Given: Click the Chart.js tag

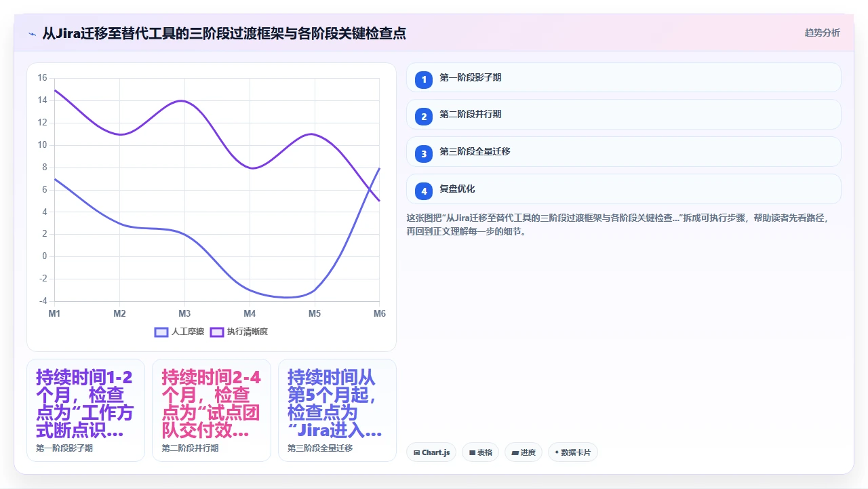Looking at the screenshot, I should (431, 452).
